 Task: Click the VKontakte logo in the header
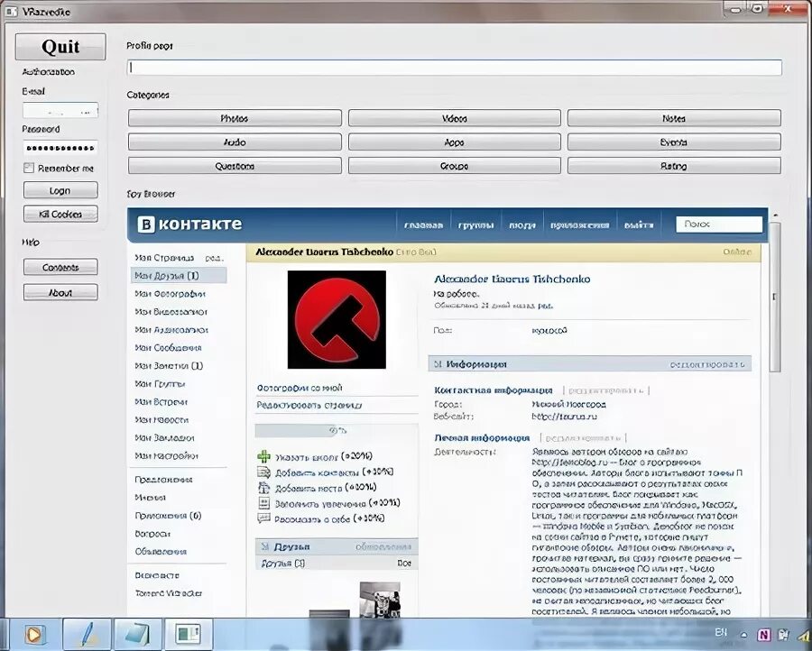pyautogui.click(x=190, y=225)
